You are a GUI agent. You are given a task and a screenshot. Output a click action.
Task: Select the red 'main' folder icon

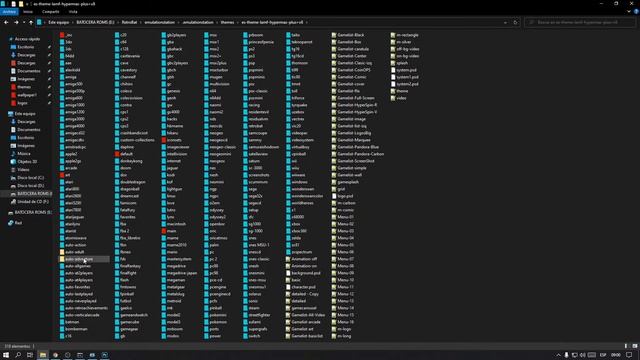(164, 231)
